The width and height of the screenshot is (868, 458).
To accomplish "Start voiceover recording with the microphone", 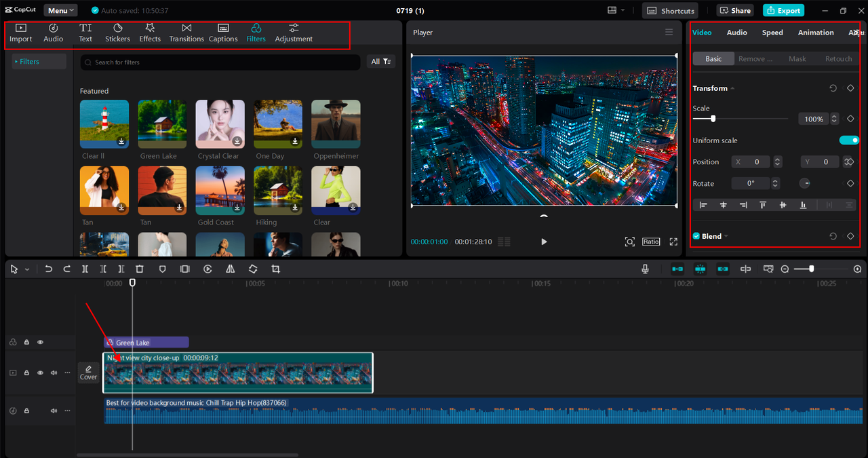I will click(646, 269).
